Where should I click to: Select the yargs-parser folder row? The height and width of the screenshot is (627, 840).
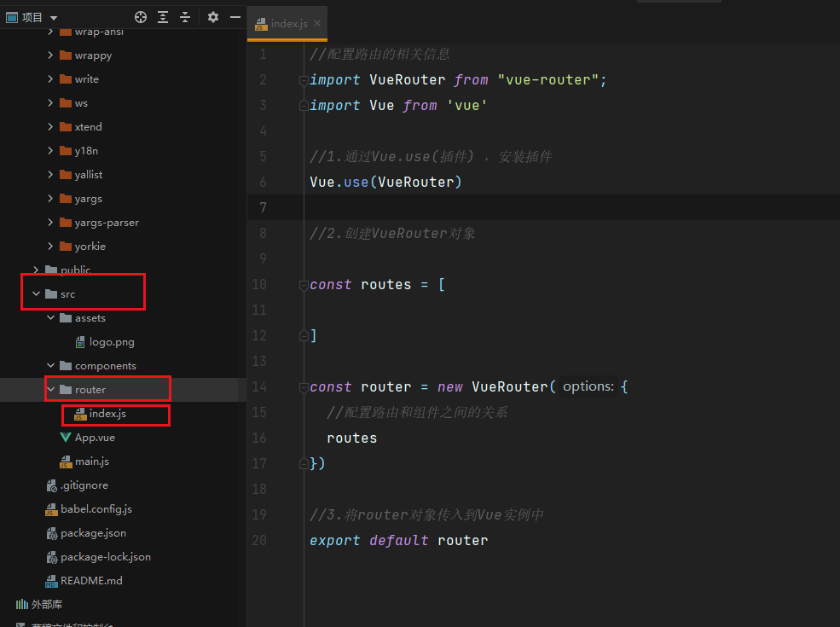tap(123, 223)
